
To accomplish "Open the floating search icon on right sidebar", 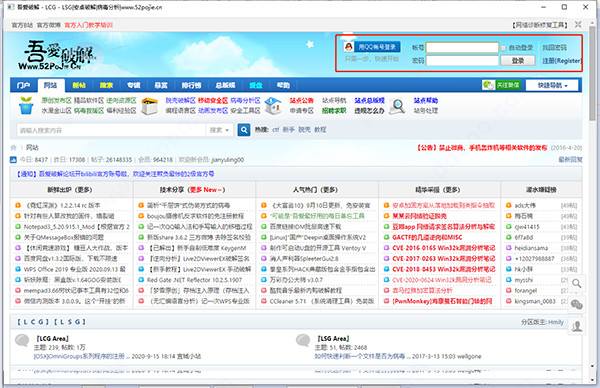I will click(x=576, y=284).
